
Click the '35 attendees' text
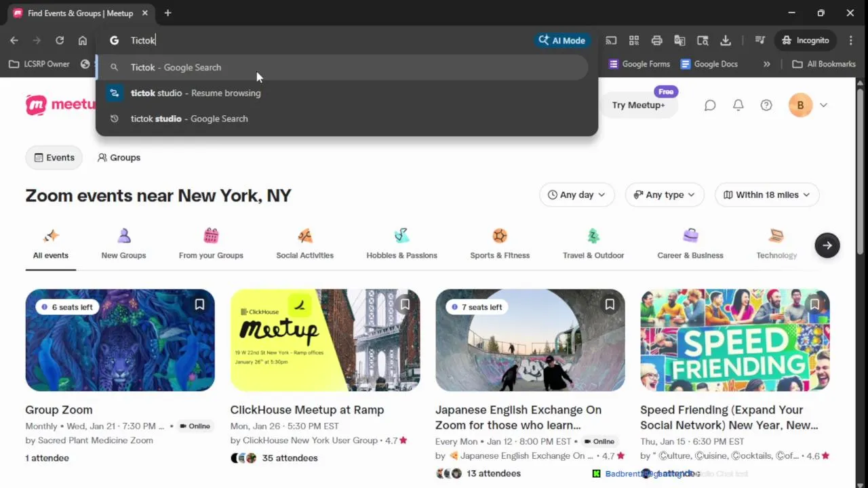pyautogui.click(x=290, y=458)
